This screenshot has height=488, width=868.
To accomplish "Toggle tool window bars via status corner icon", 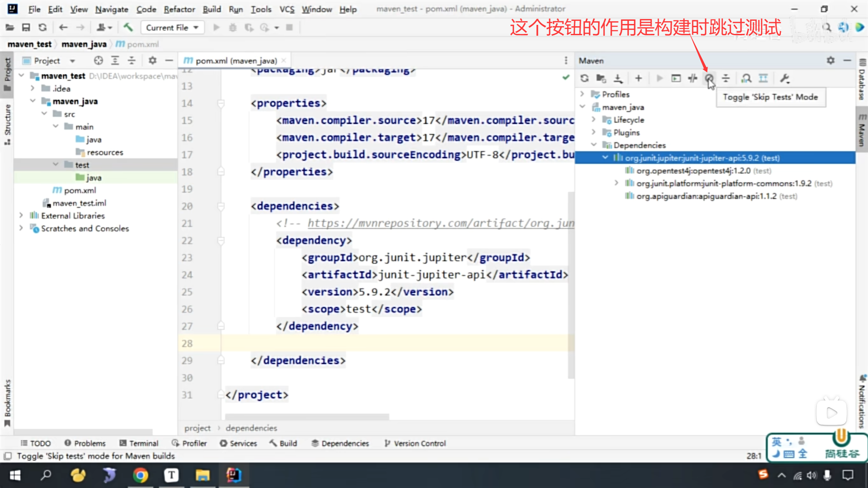I will (7, 456).
